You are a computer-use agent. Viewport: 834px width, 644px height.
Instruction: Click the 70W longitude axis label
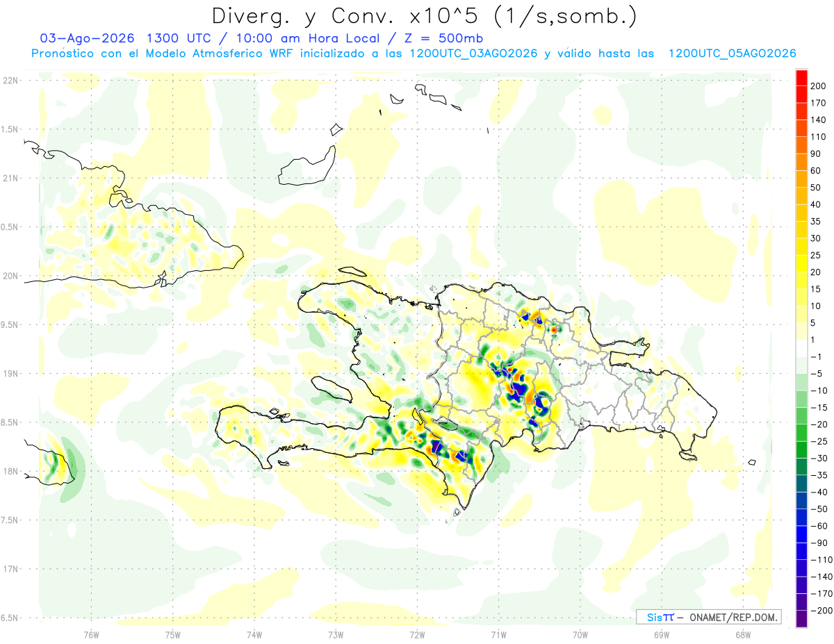click(580, 634)
